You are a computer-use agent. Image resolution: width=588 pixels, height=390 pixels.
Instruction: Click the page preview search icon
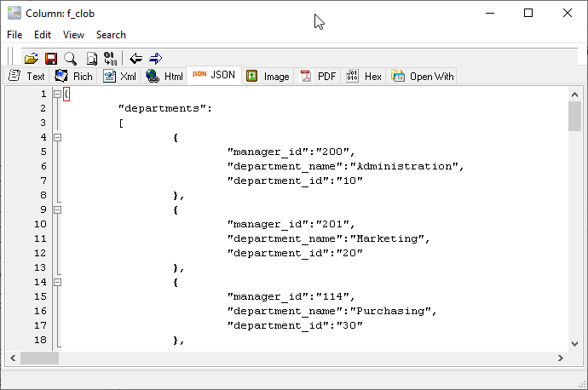pos(90,58)
